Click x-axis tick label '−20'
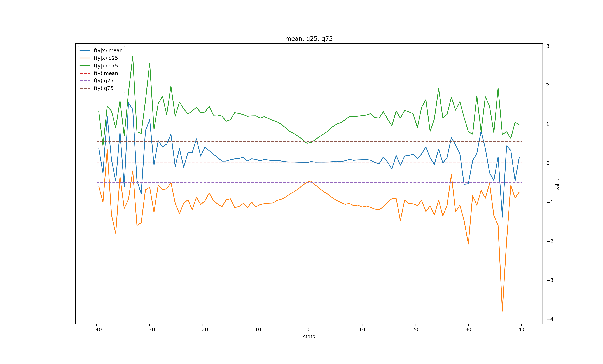 click(x=203, y=330)
